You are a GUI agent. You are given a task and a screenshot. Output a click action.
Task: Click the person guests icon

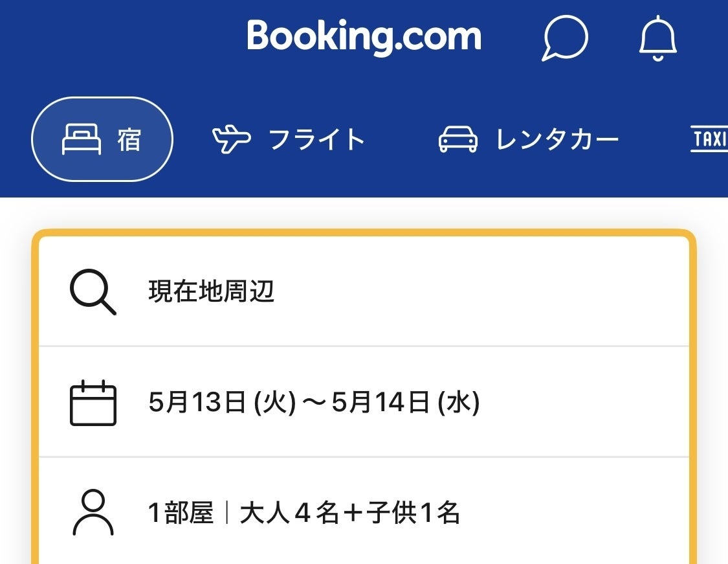pos(93,513)
